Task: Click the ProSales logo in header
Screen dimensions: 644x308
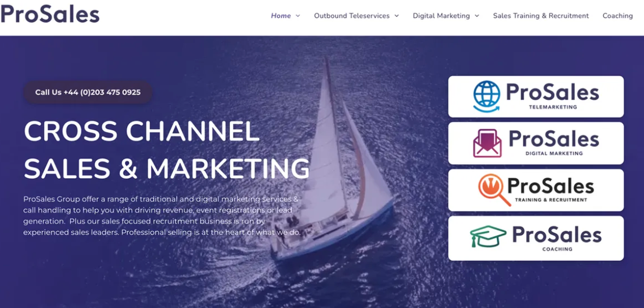Action: (x=50, y=14)
